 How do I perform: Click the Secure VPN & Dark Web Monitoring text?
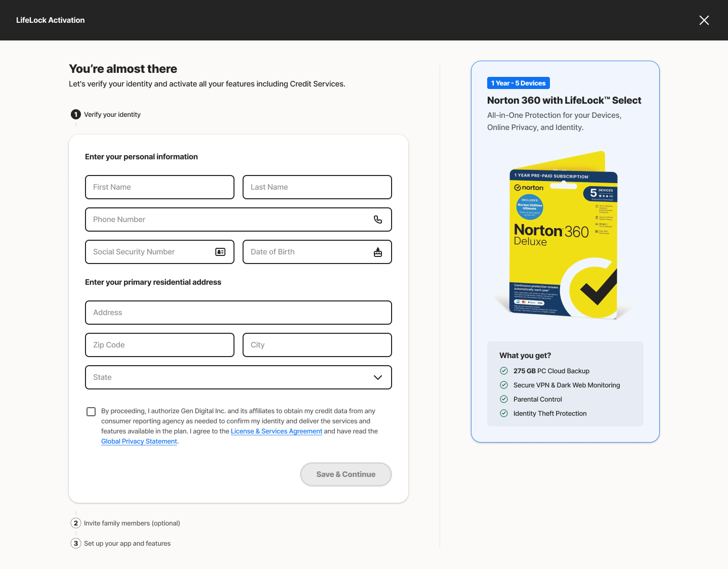[x=567, y=385]
